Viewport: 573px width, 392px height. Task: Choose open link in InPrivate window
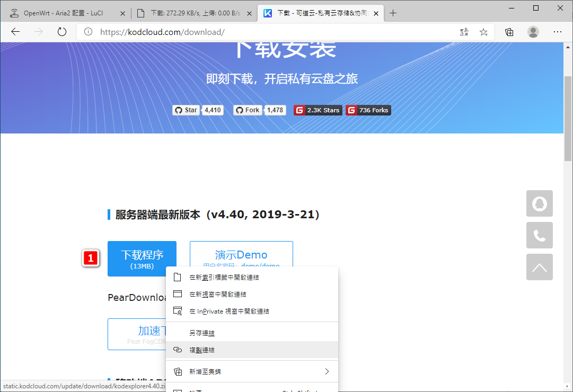[x=252, y=311]
